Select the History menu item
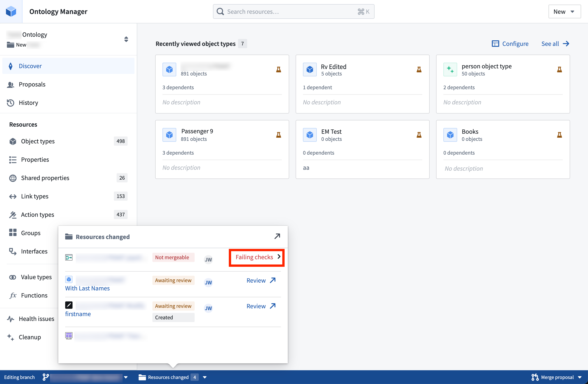The image size is (588, 384). pyautogui.click(x=29, y=103)
